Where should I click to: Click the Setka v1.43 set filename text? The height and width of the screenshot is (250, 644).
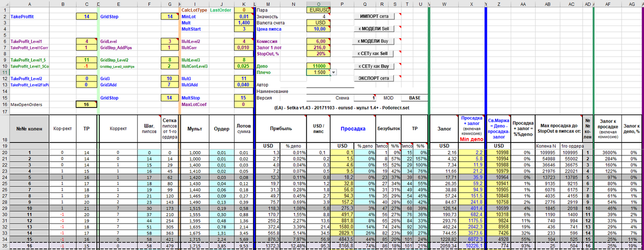pos(341,107)
